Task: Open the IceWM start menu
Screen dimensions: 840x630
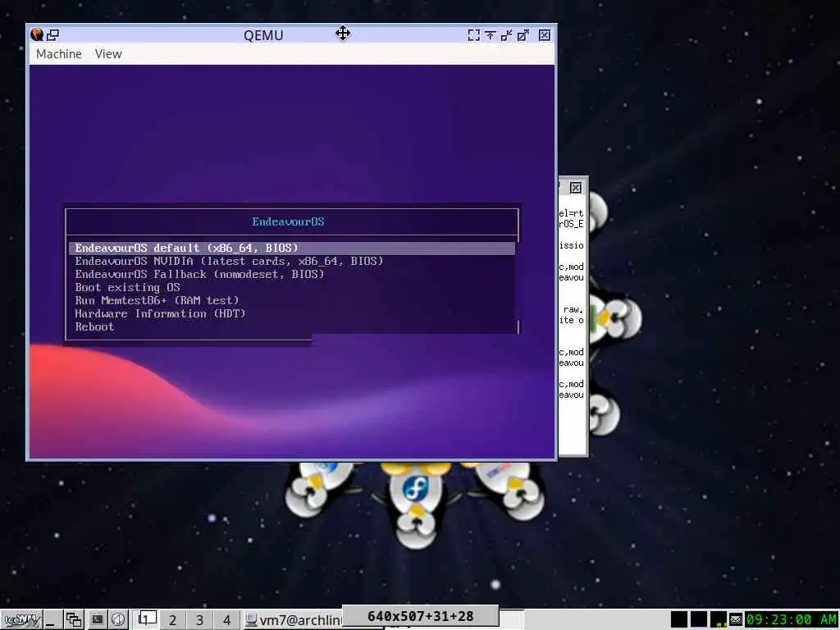Action: 22,620
